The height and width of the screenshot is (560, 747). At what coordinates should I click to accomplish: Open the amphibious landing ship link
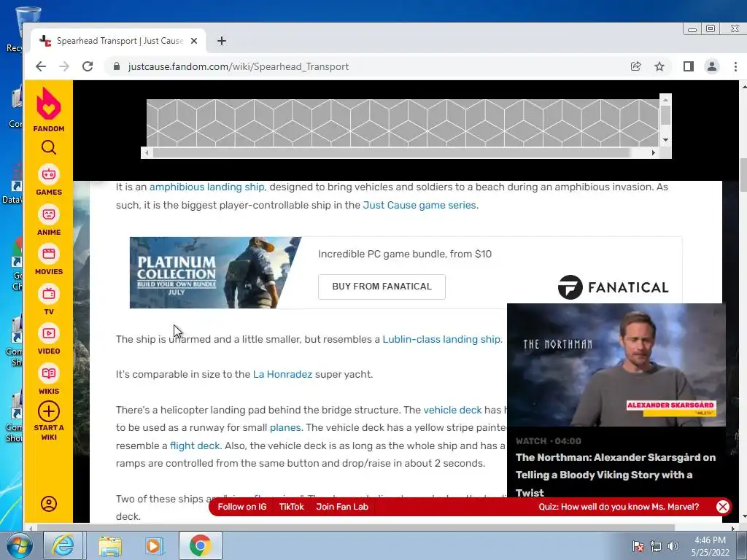[x=208, y=187]
